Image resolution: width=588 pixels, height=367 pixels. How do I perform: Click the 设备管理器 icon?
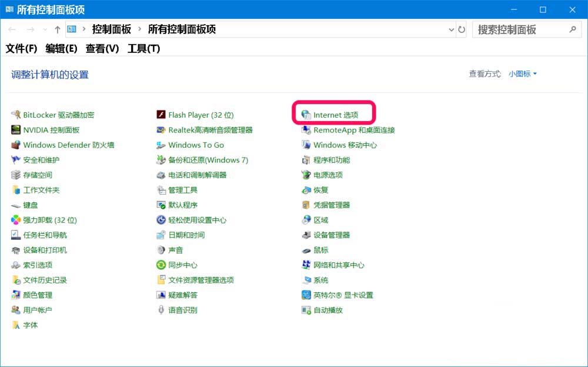[x=306, y=235]
